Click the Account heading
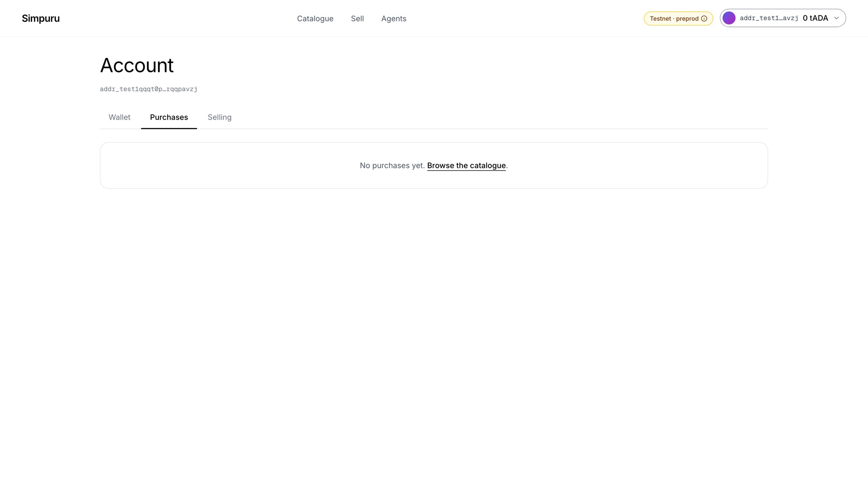The height and width of the screenshot is (488, 868). click(137, 66)
